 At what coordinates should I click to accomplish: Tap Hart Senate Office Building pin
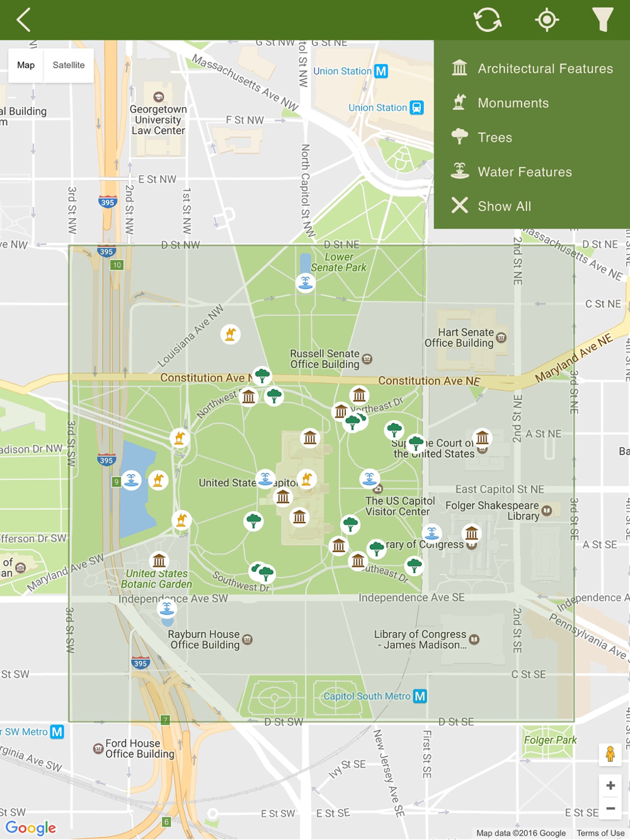click(x=501, y=338)
